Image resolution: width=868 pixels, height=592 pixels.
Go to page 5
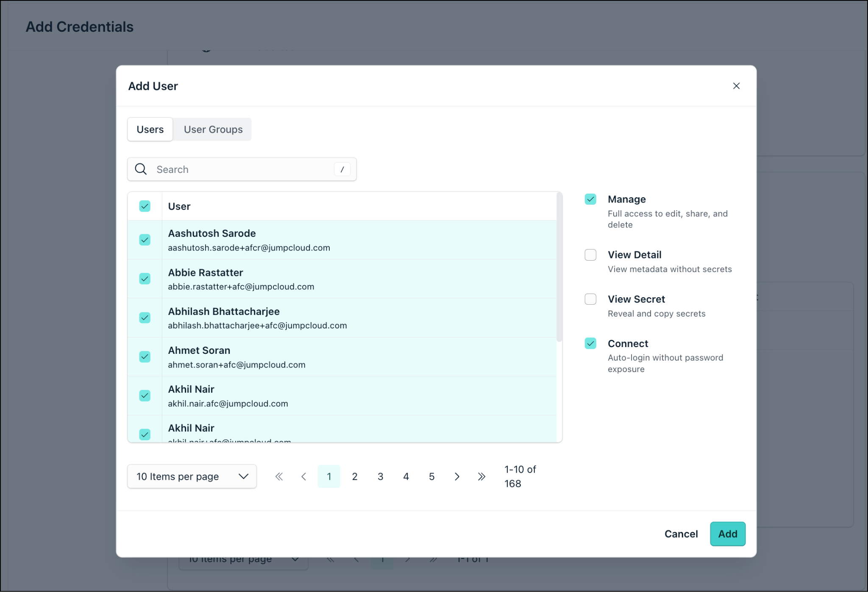tap(432, 476)
